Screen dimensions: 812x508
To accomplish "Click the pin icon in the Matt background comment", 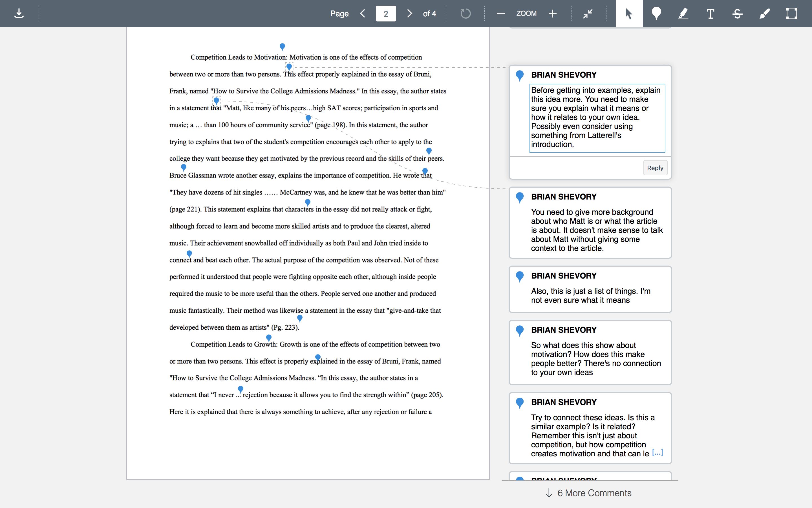I will point(520,198).
